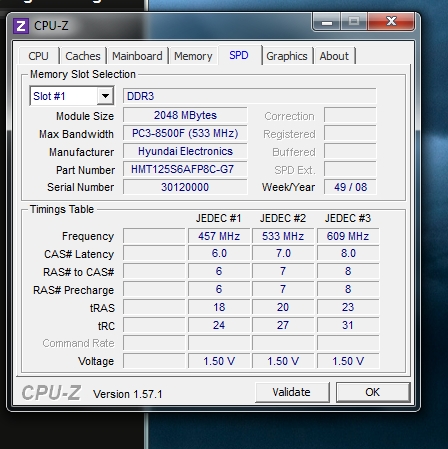448x449 pixels.
Task: Go to the Mainboard tab
Action: [137, 56]
